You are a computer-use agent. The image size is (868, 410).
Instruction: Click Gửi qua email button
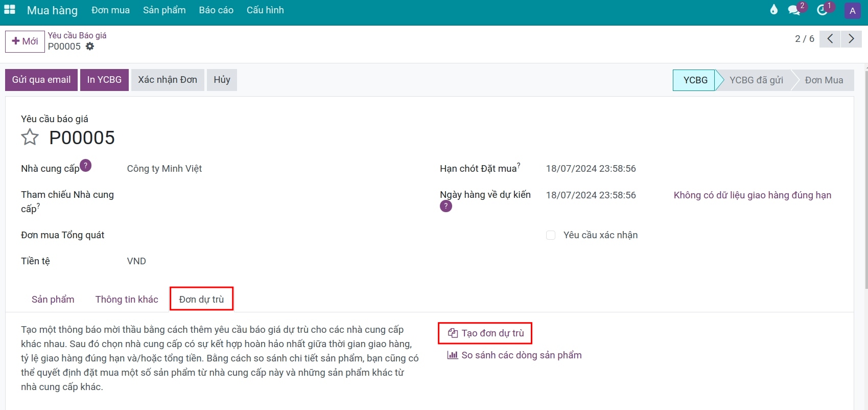(x=41, y=80)
